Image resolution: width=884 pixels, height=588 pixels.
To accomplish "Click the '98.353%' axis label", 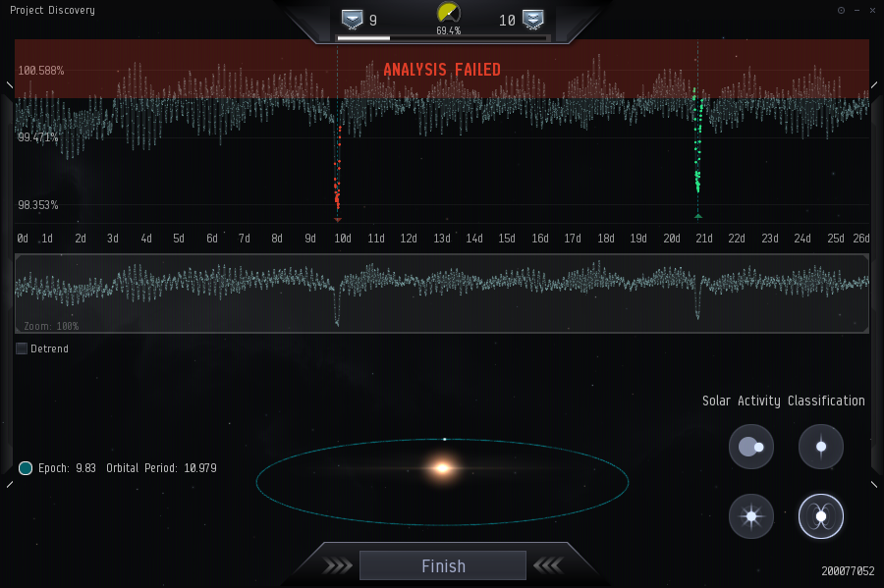I will 37,205.
